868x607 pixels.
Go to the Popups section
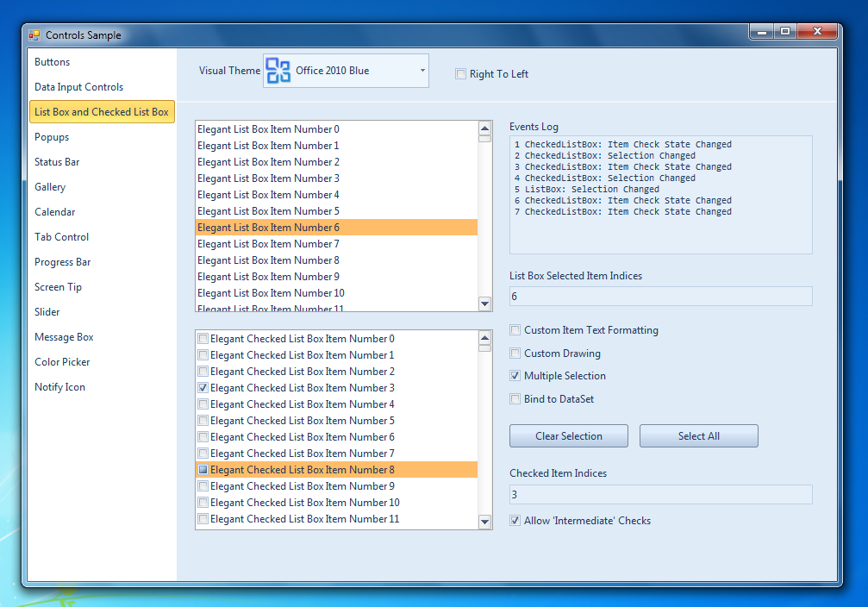pos(52,137)
